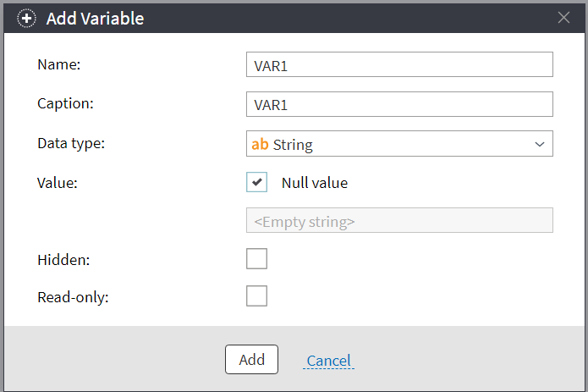Click the orange ab String type icon
Screen dimensions: 588x392
(x=260, y=144)
